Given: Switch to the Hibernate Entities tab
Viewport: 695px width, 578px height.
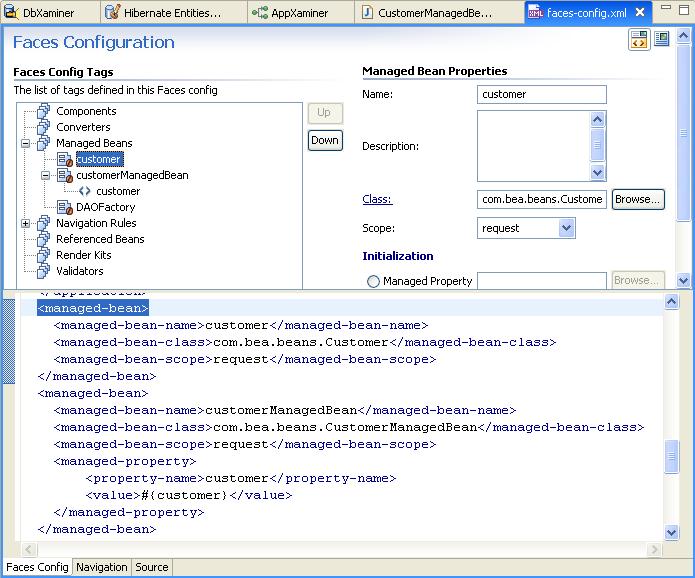Looking at the screenshot, I should (172, 13).
